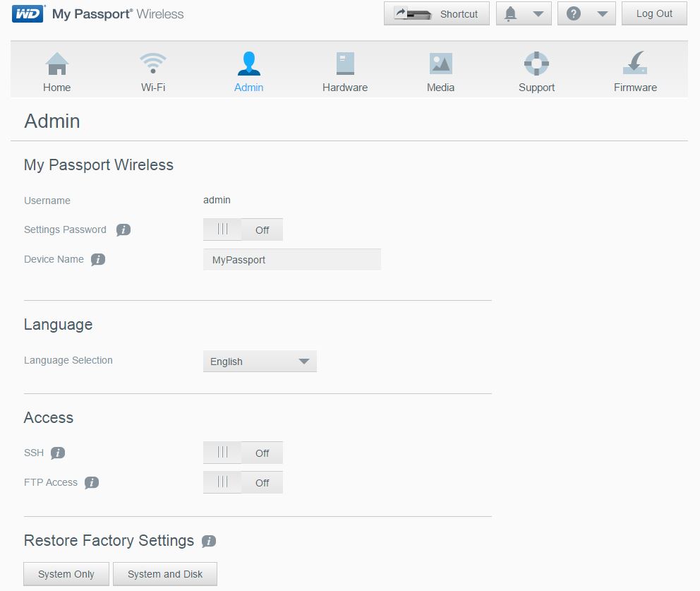Click the System and Disk button
Viewport: 700px width, 591px height.
click(x=164, y=574)
